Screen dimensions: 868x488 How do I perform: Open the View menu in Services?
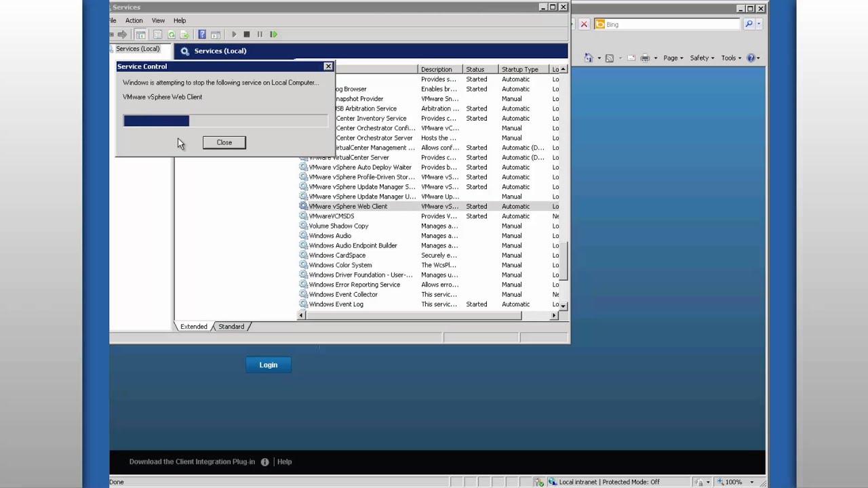[158, 20]
